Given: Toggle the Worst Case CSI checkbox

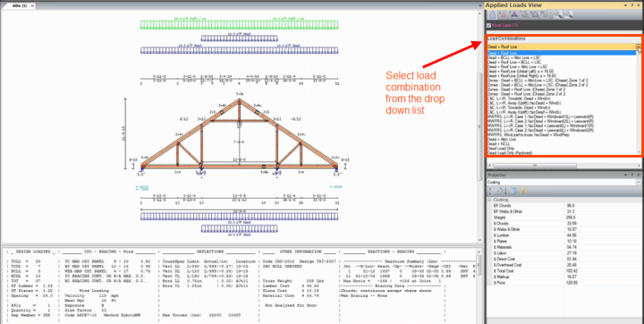Looking at the screenshot, I should (488, 25).
